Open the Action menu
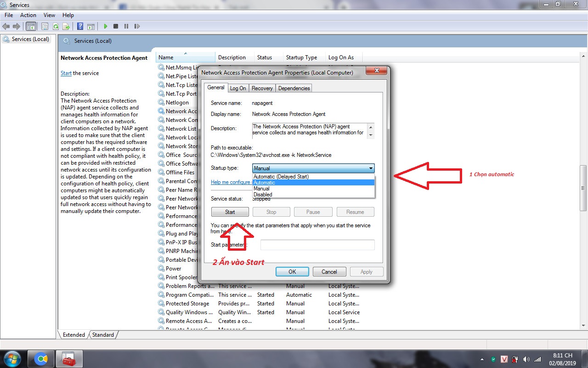The width and height of the screenshot is (588, 368). point(28,15)
